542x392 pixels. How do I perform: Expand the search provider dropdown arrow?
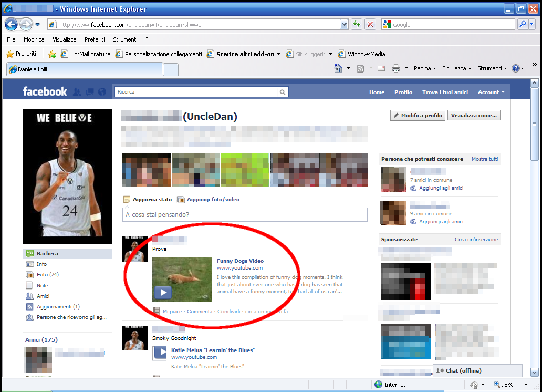(532, 24)
